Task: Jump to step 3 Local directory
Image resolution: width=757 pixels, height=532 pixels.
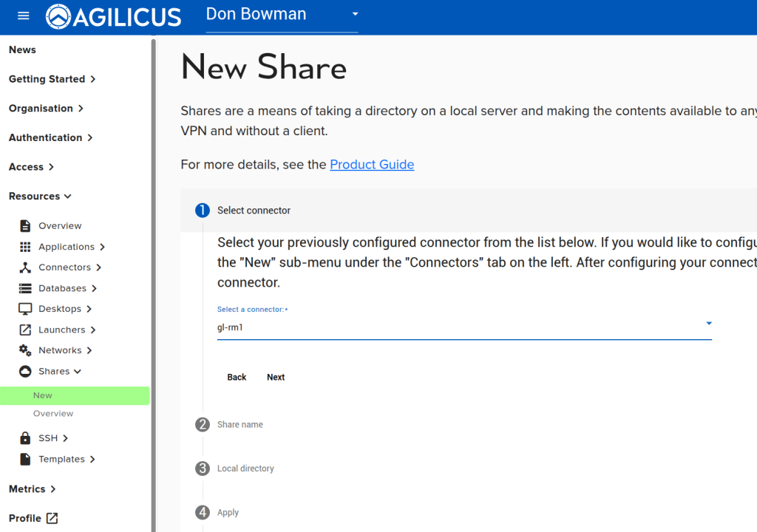Action: [x=245, y=468]
